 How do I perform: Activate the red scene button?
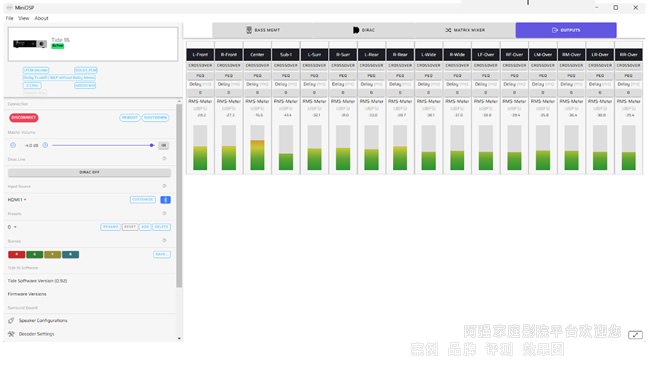click(x=17, y=254)
